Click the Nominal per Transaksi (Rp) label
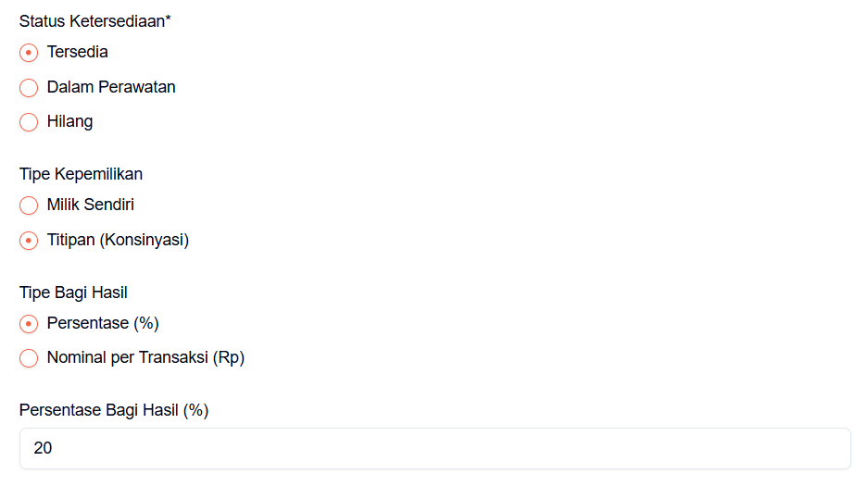868x486 pixels. (x=145, y=357)
